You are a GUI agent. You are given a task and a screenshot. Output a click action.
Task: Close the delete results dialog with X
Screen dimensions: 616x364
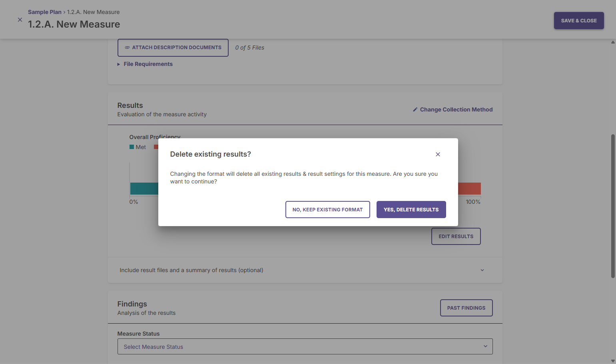pos(438,154)
